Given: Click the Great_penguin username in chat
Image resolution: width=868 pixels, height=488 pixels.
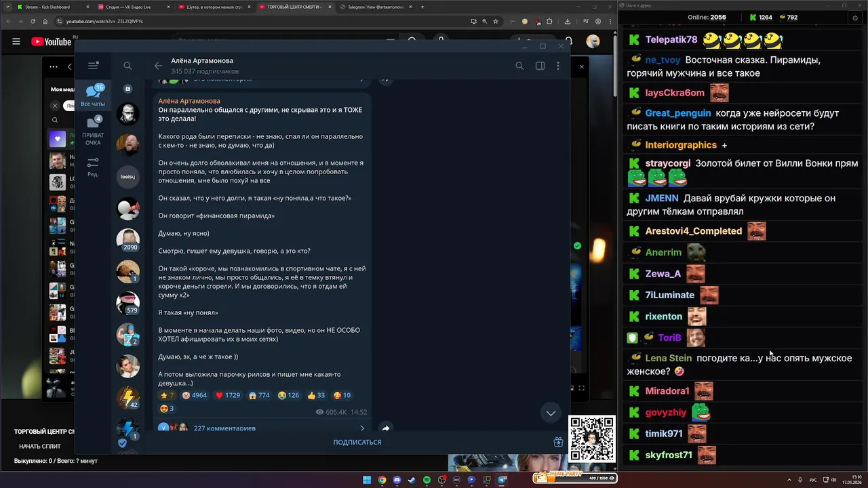Looking at the screenshot, I should (678, 113).
